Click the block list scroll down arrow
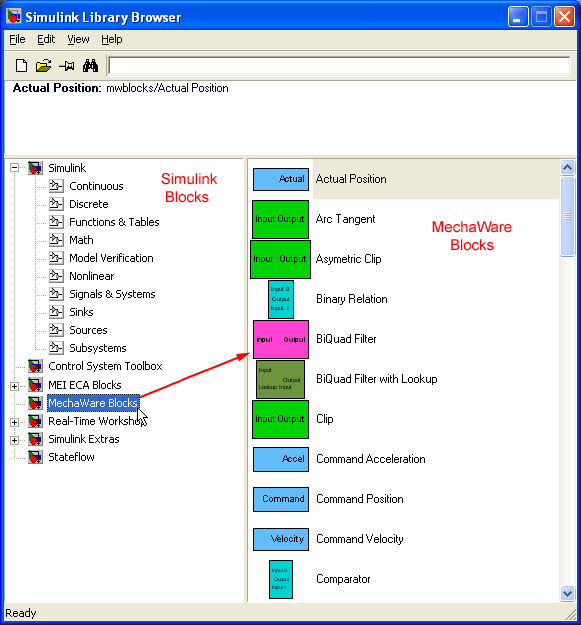Viewport: 581px width, 625px height. [x=567, y=593]
